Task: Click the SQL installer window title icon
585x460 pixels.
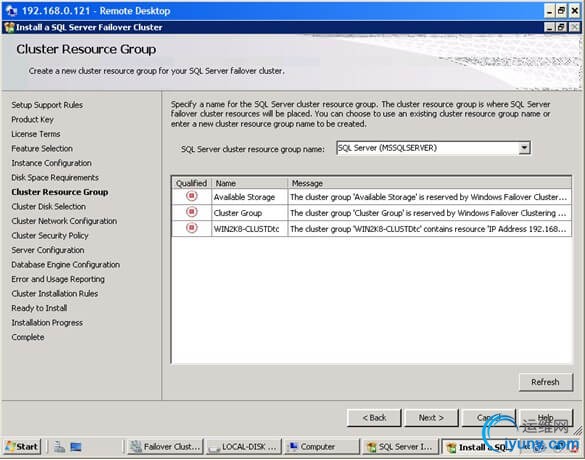Action: [x=9, y=27]
